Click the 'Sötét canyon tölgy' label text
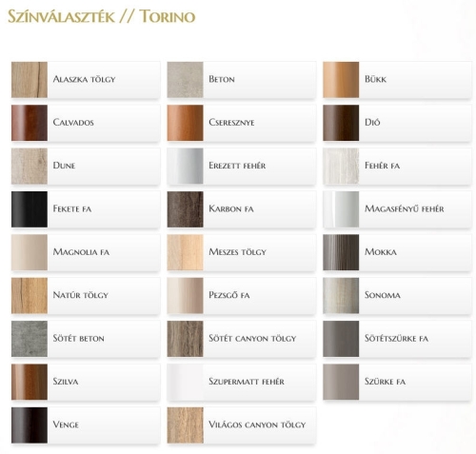This screenshot has height=454, width=476. 252,338
